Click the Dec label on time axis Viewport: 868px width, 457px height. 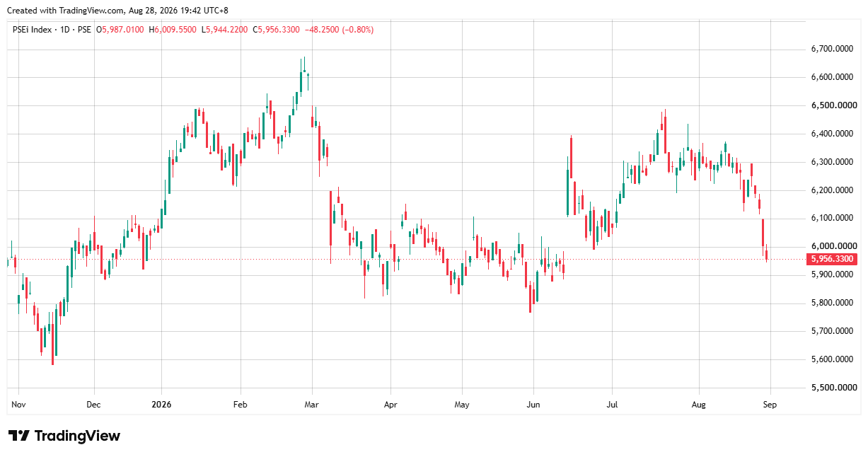tap(94, 405)
